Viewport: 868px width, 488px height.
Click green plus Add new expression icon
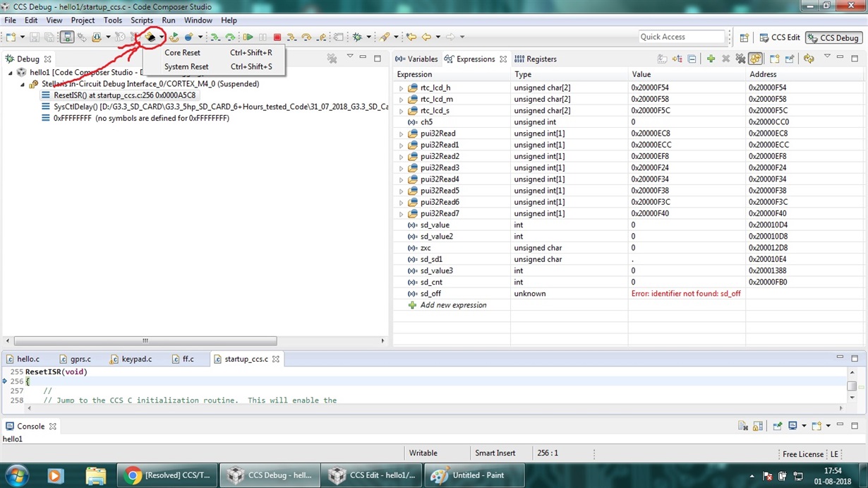tap(711, 59)
